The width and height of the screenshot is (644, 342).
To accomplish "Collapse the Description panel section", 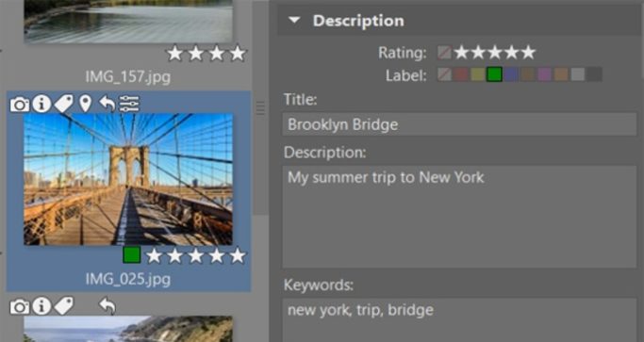I will tap(294, 21).
